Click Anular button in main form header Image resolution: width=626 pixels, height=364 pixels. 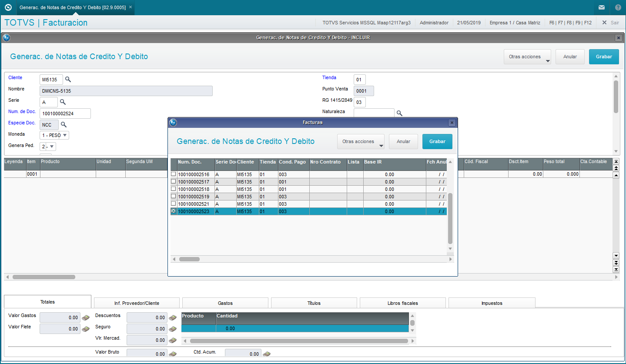point(570,57)
